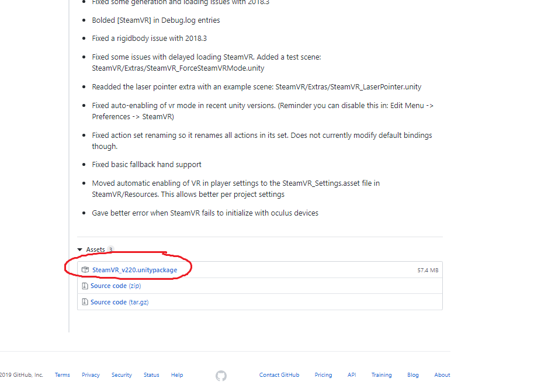This screenshot has width=534, height=392.
Task: Visit the Training footer link
Action: [x=382, y=374]
